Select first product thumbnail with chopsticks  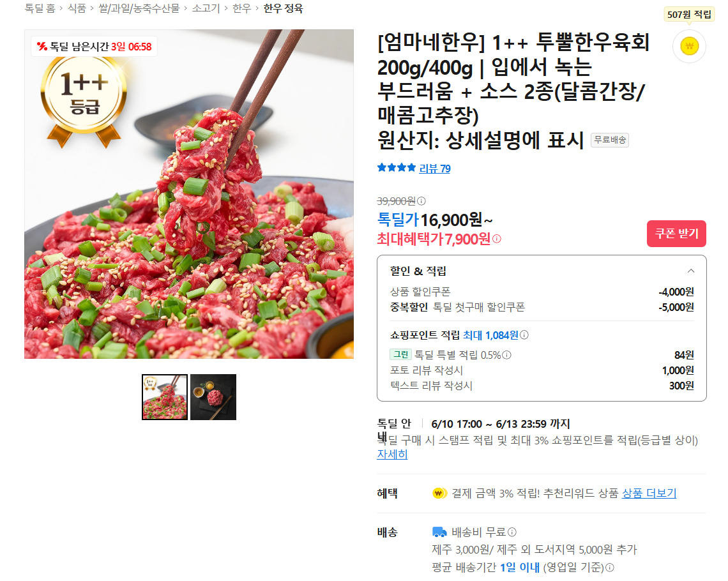coord(165,397)
